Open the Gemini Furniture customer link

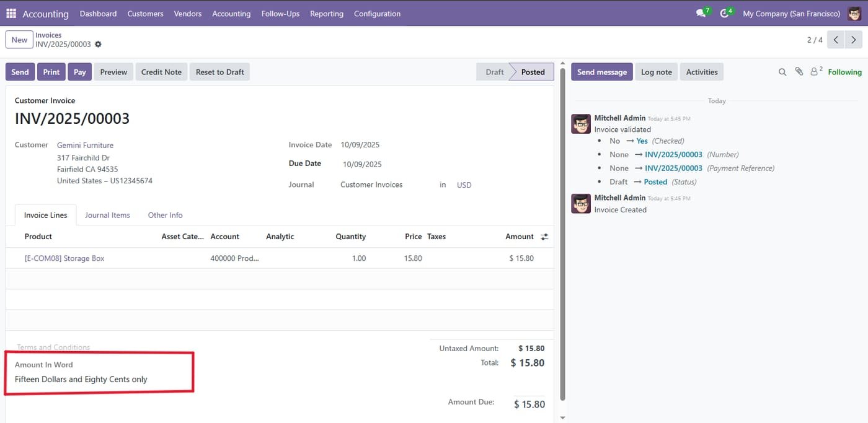[85, 145]
